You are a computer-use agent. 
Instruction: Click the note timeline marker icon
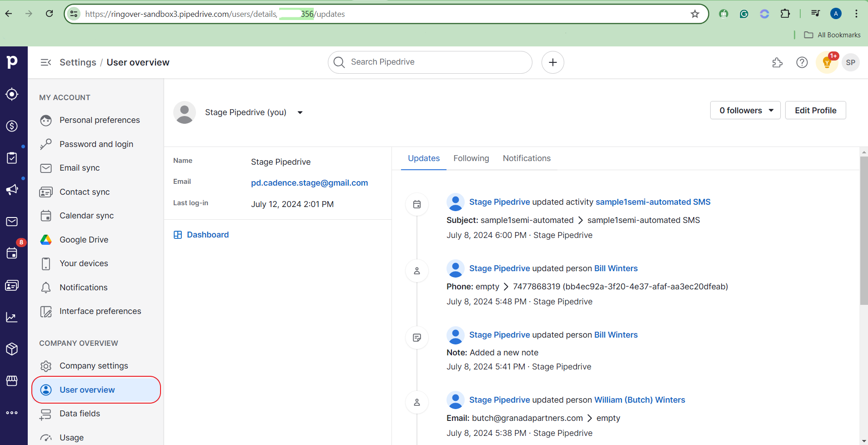pyautogui.click(x=417, y=338)
